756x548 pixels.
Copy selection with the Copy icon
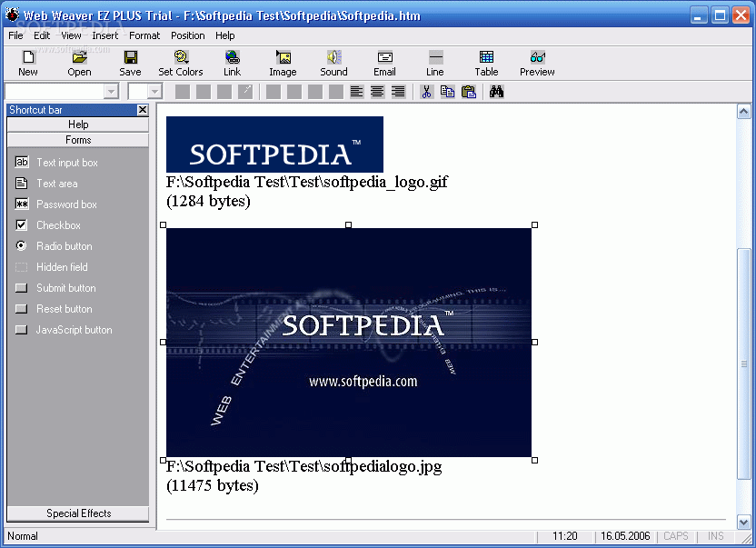click(447, 92)
